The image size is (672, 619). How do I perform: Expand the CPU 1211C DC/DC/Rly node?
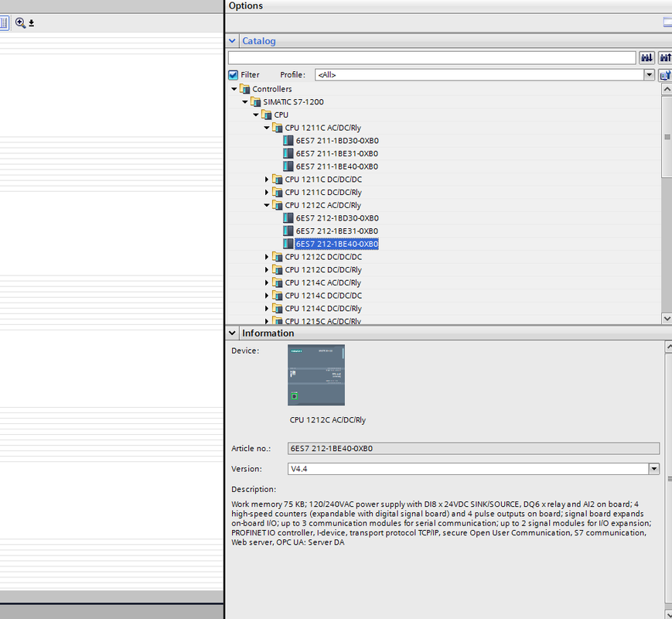coord(267,192)
